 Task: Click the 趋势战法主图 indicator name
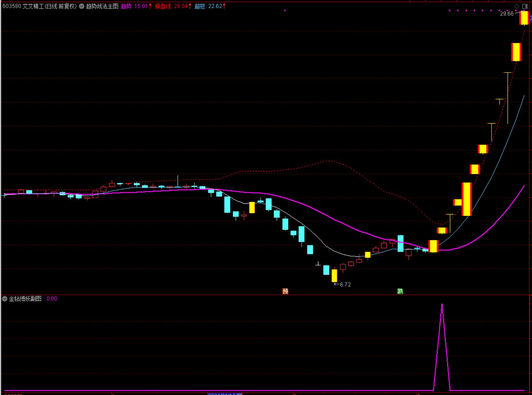[102, 6]
